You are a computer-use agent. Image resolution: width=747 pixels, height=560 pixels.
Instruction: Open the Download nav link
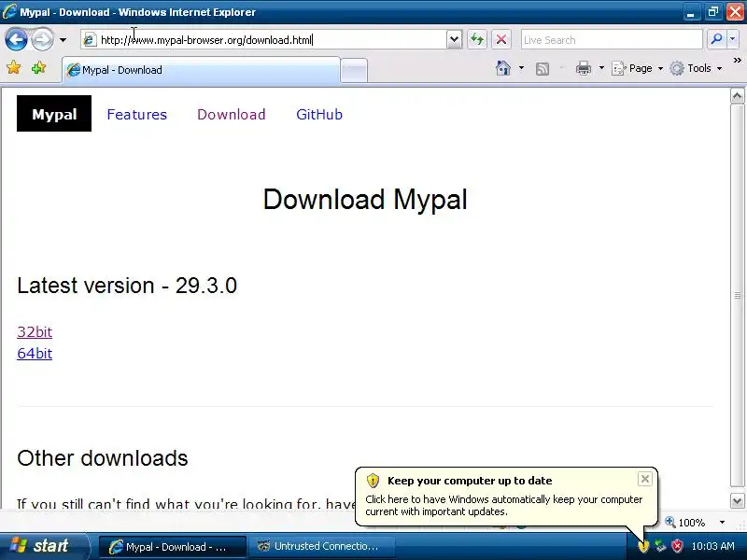[232, 114]
